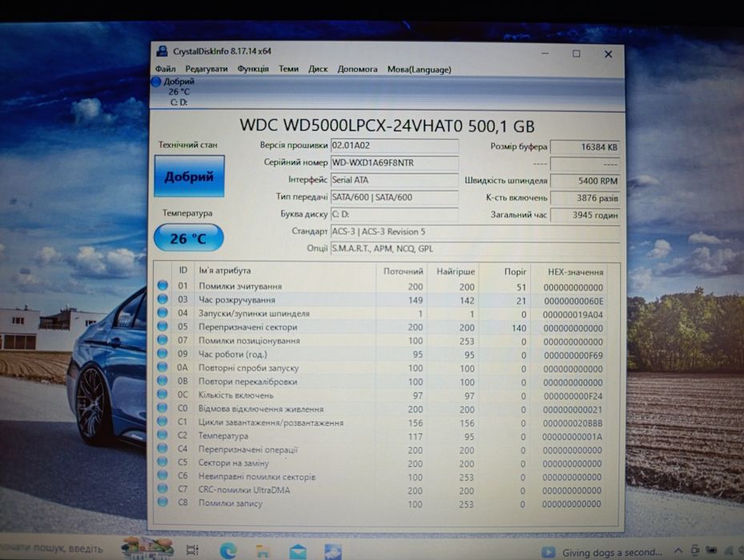Open File Explorer from the taskbar

click(x=263, y=550)
